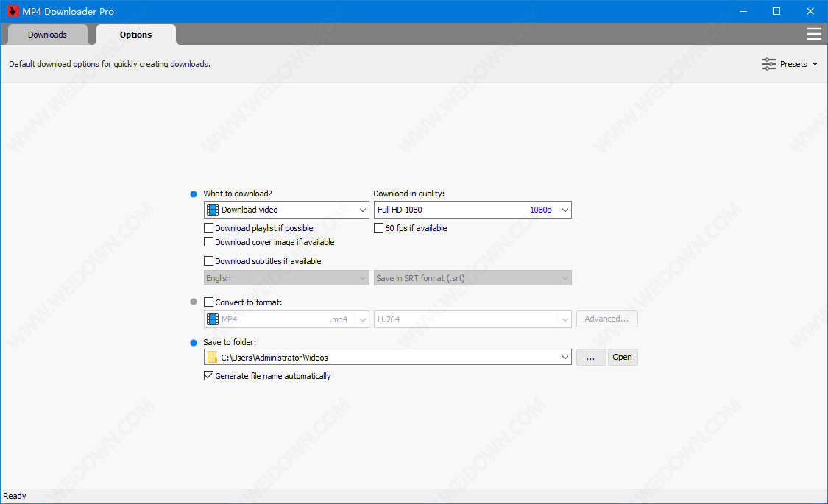The image size is (828, 504).
Task: Click the film icon in MP4 format box
Action: point(212,319)
